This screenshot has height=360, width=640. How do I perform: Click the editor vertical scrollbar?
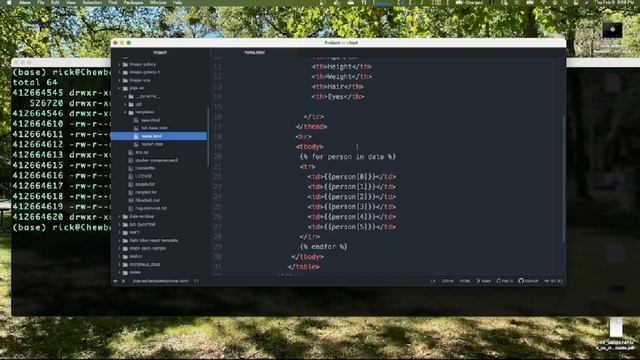click(564, 178)
